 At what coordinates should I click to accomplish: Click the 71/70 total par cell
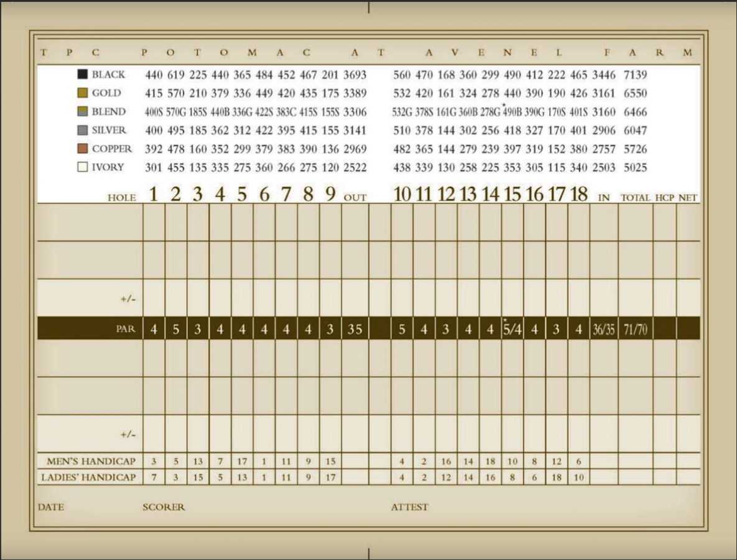635,329
